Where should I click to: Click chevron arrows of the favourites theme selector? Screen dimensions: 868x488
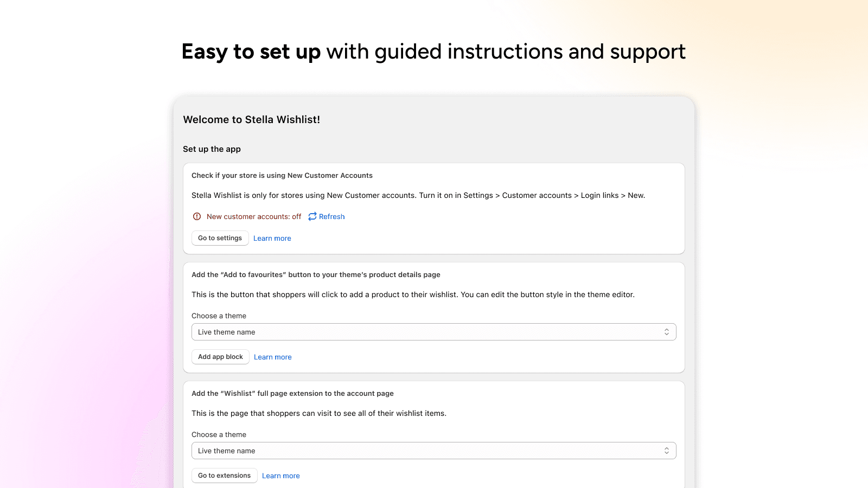(667, 332)
